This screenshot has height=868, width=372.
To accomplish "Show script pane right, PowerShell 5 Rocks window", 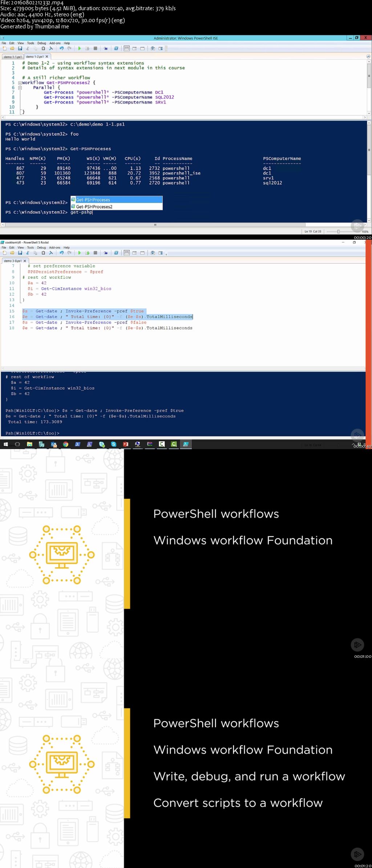I will (134, 253).
